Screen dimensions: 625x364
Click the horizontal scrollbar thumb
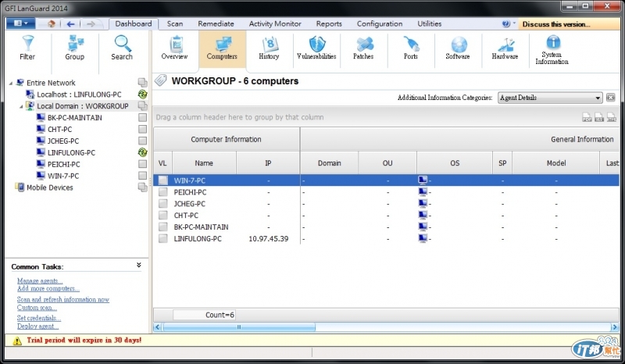[x=239, y=327]
